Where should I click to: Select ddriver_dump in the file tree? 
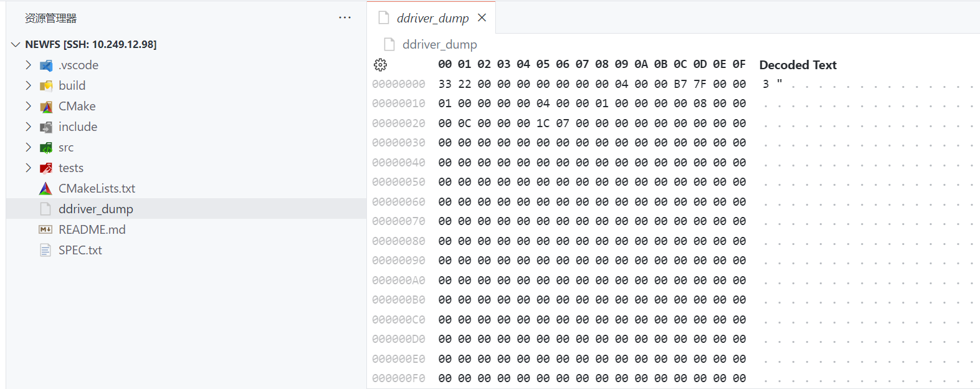[96, 209]
